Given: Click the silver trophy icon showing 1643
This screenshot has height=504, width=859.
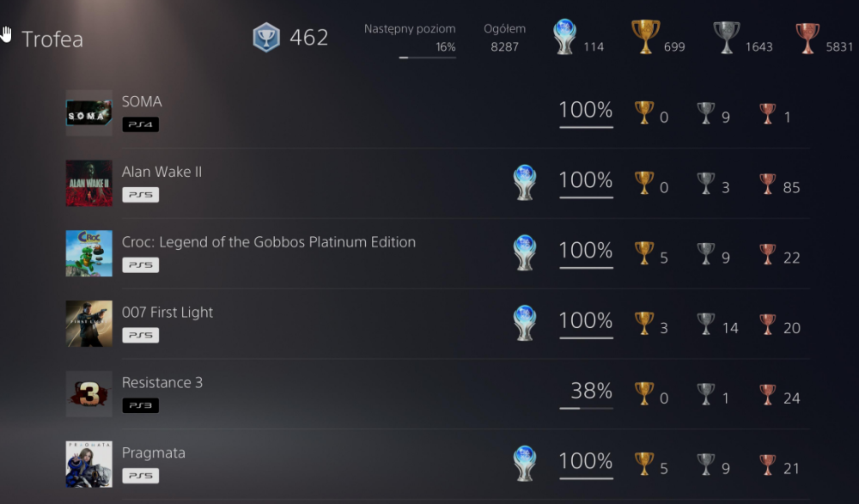Looking at the screenshot, I should click(727, 37).
